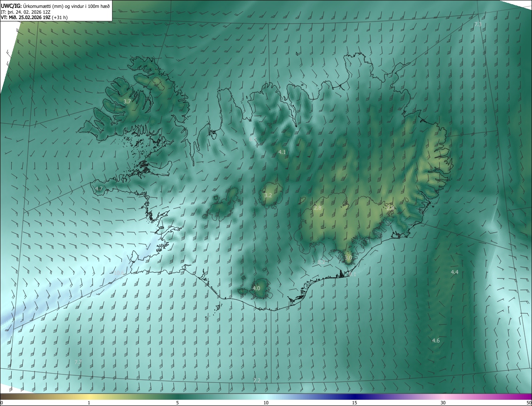532x406 pixels.
Task: Click the 10.6 value label
Action: [x=118, y=273]
